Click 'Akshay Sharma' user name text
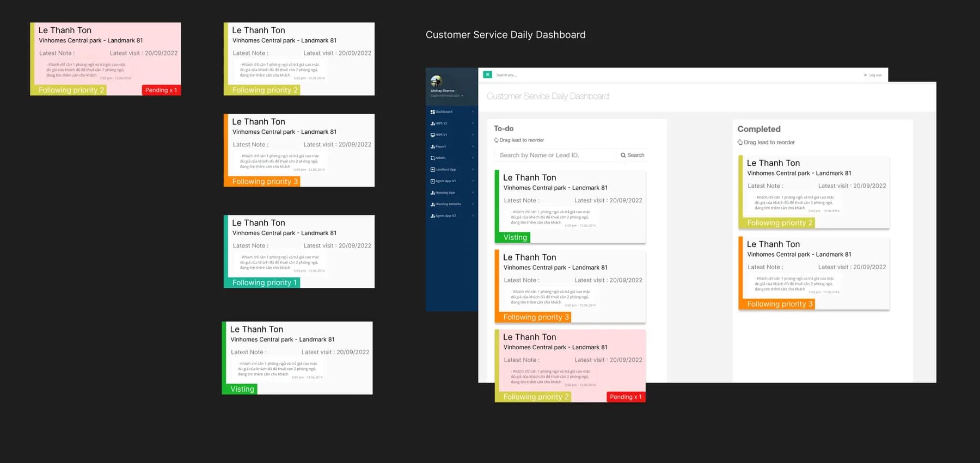 point(442,91)
